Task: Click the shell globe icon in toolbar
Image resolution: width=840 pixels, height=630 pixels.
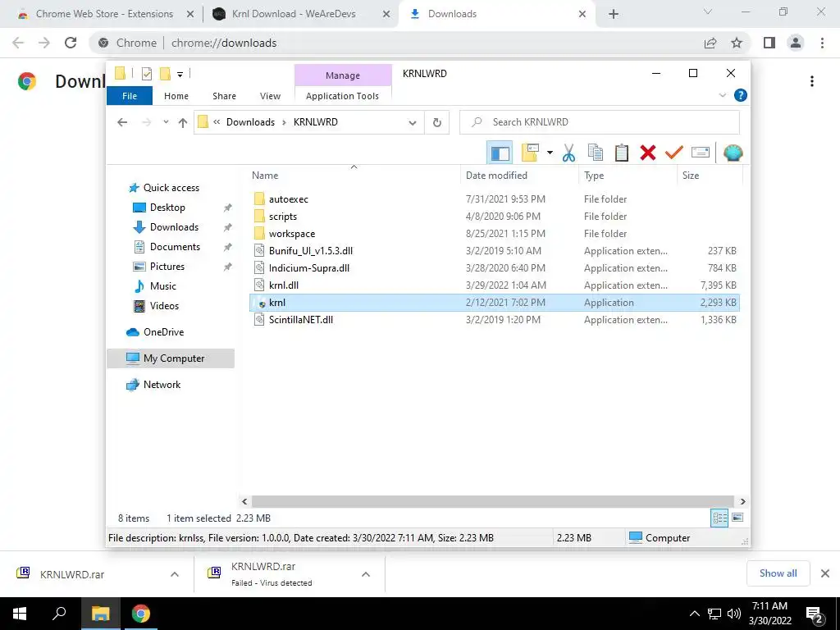Action: tap(733, 153)
